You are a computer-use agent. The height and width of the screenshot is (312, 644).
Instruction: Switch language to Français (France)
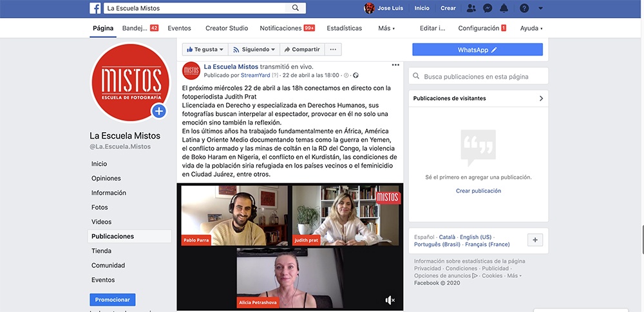pyautogui.click(x=488, y=244)
